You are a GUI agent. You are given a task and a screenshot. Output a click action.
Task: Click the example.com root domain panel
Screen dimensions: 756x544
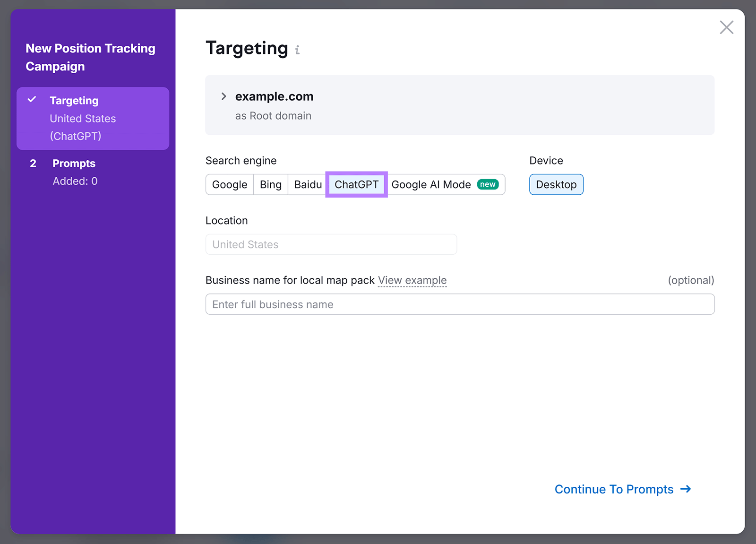pyautogui.click(x=460, y=105)
